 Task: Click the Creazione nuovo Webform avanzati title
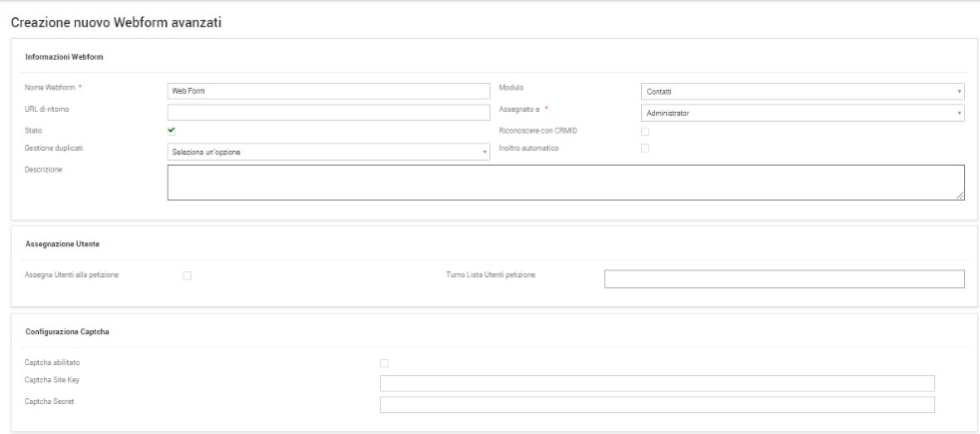tap(117, 22)
